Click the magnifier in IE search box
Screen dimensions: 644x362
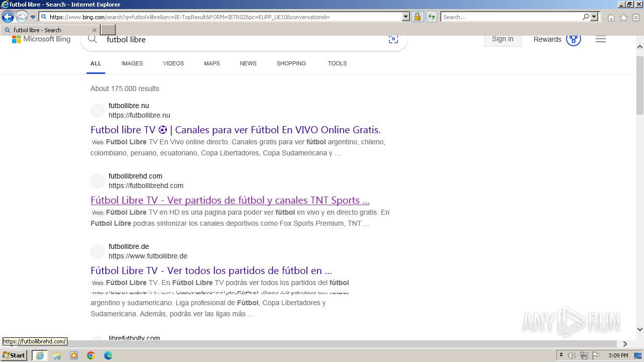coord(586,17)
